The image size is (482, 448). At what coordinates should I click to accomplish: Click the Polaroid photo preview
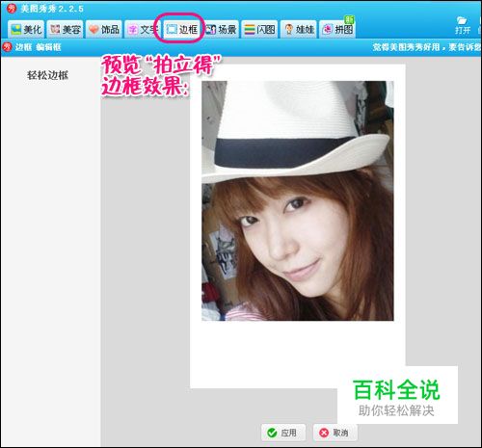point(298,226)
